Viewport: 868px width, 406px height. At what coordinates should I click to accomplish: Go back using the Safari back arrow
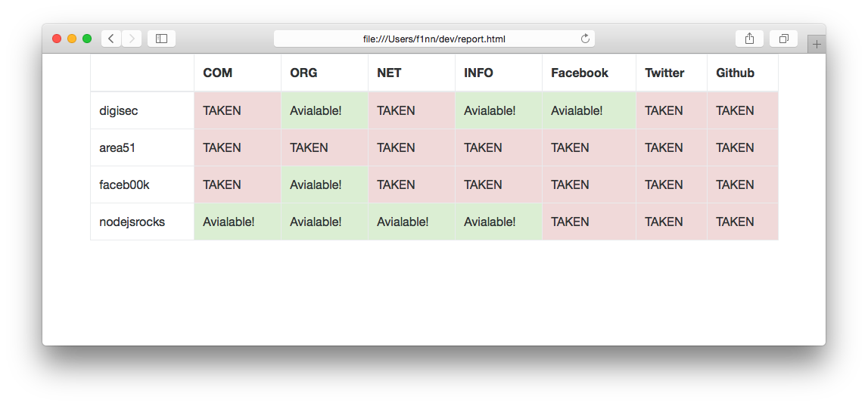(111, 39)
